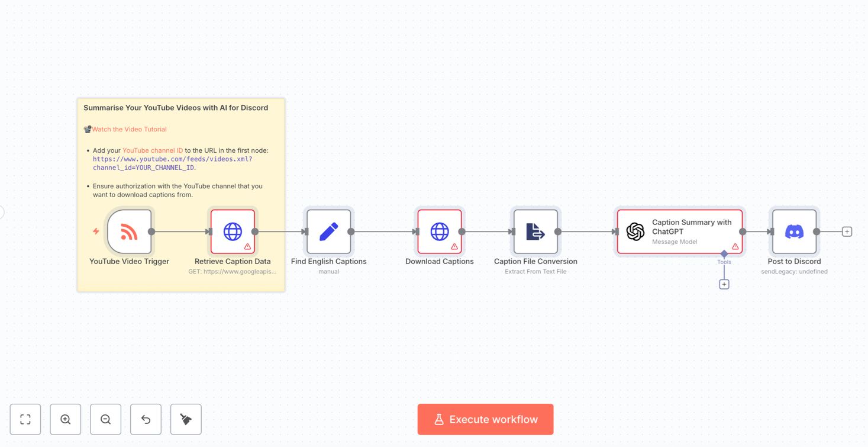Screen dimensions: 868x447
Task: Add a node after Post to Discord
Action: (x=847, y=231)
